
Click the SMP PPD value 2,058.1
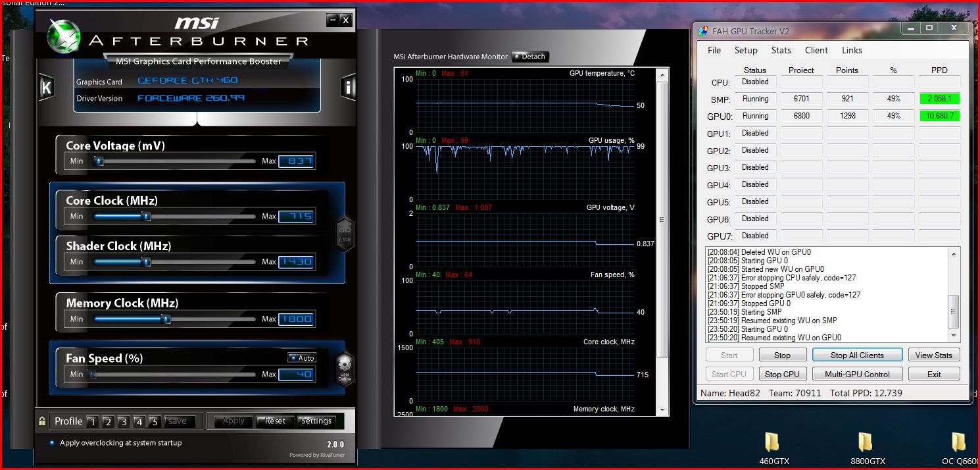939,99
